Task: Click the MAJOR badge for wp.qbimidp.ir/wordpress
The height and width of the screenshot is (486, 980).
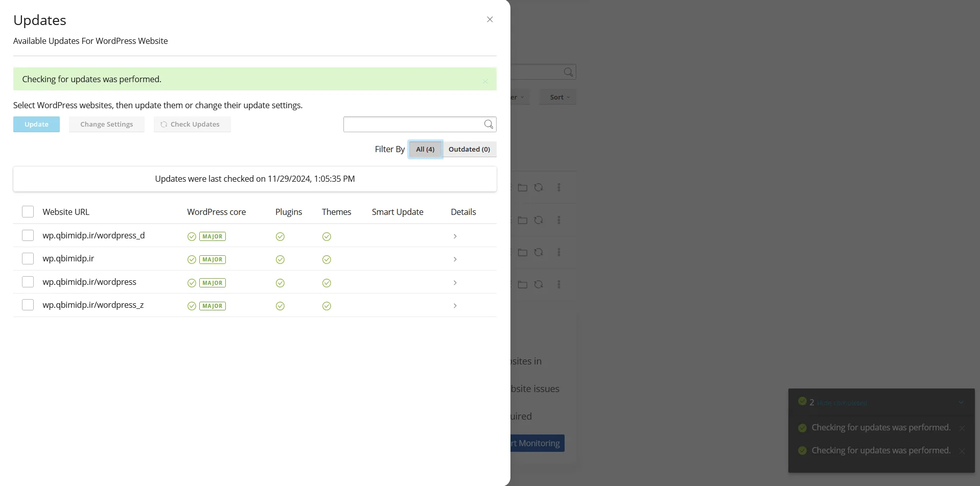Action: coord(213,283)
